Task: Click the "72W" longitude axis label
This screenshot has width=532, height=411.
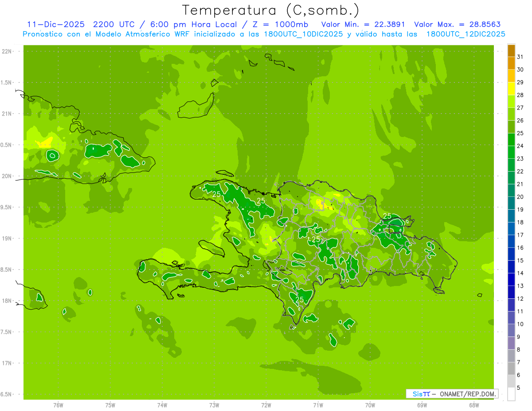Action: (x=266, y=405)
